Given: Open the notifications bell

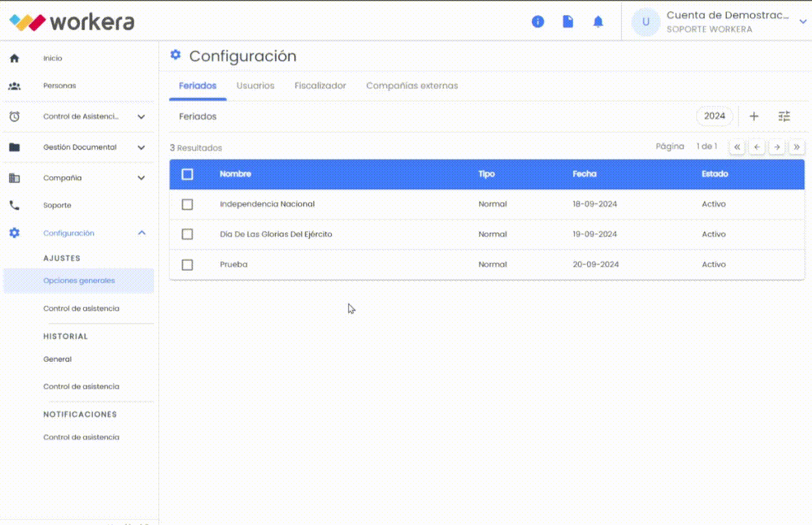Looking at the screenshot, I should tap(598, 21).
